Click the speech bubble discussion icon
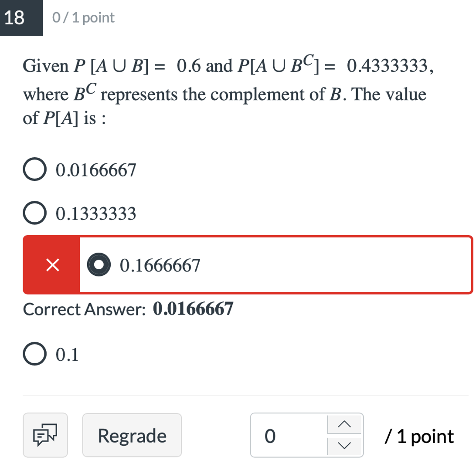This screenshot has width=476, height=460. point(45,435)
